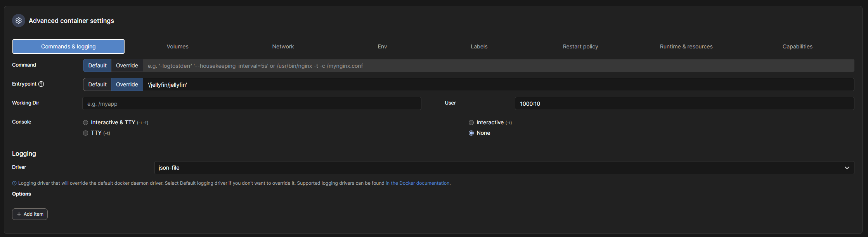The height and width of the screenshot is (237, 868).
Task: Click the plus icon in Add item
Action: click(19, 214)
